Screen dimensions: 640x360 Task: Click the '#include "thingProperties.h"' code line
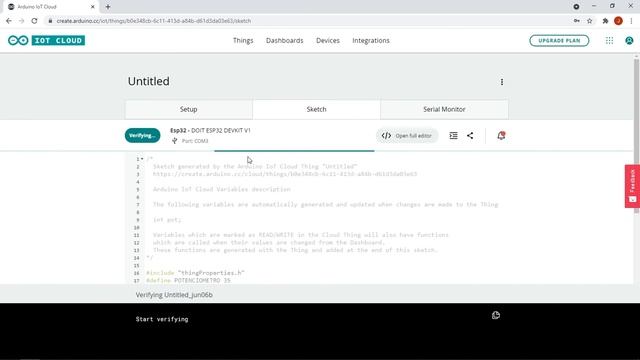195,273
